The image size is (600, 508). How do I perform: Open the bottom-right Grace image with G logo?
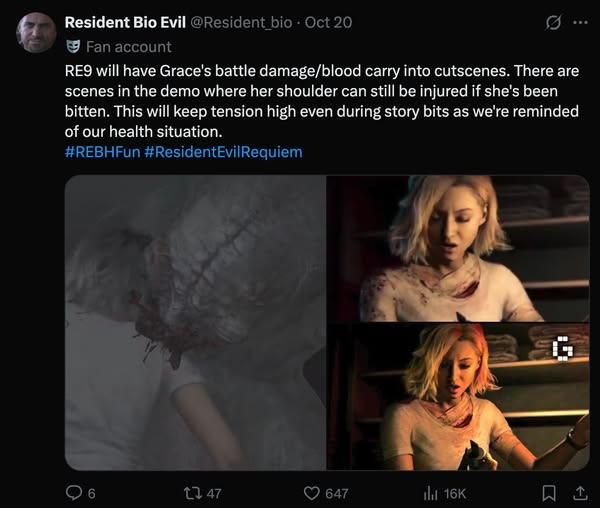click(x=458, y=397)
